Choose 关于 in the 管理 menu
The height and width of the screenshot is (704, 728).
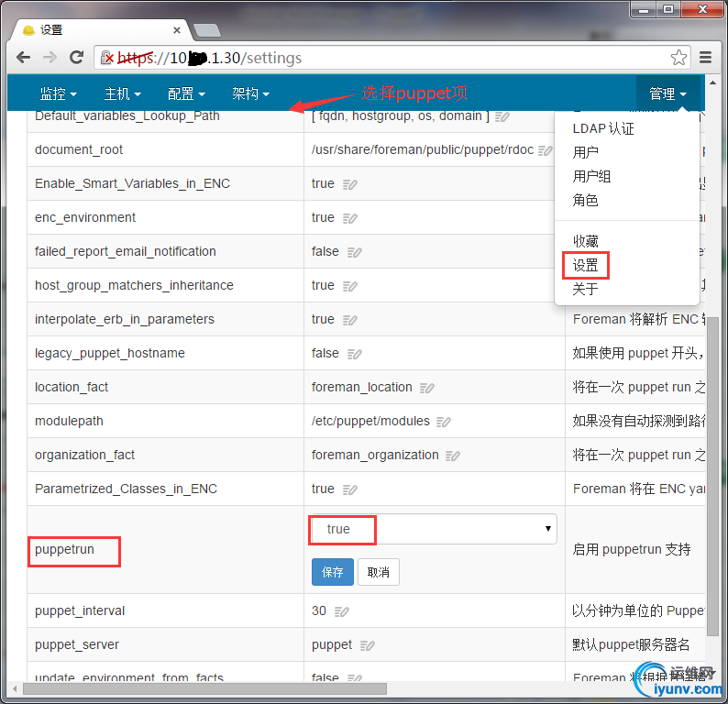click(585, 289)
